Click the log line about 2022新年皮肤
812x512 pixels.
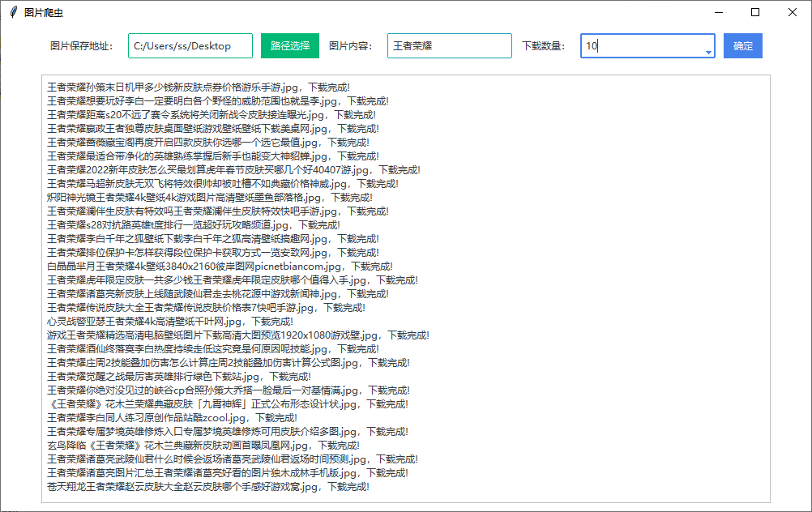click(233, 170)
